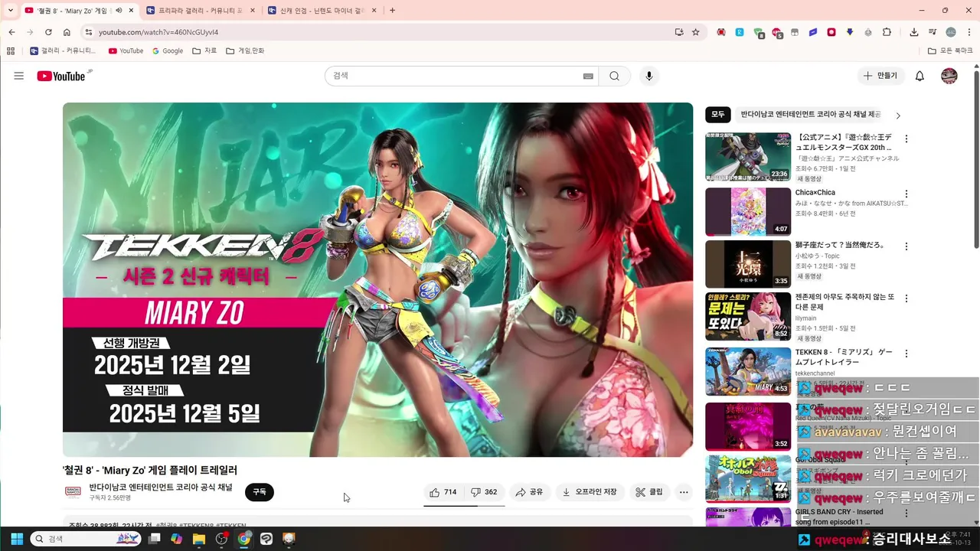
Task: Reload the page
Action: (x=48, y=32)
